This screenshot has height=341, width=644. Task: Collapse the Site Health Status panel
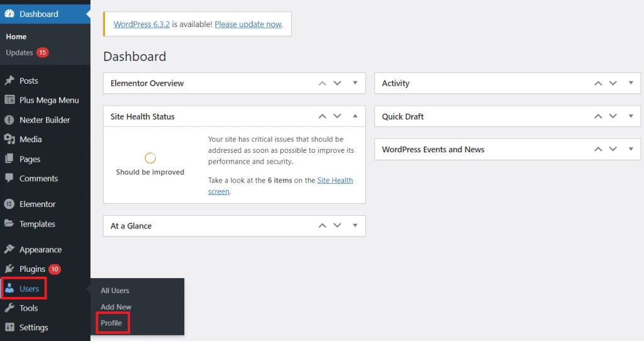[355, 116]
